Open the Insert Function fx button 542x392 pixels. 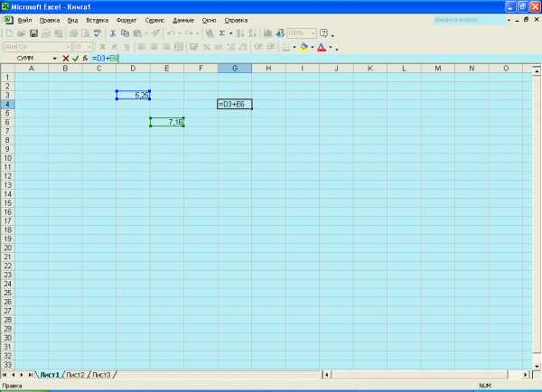pyautogui.click(x=85, y=59)
